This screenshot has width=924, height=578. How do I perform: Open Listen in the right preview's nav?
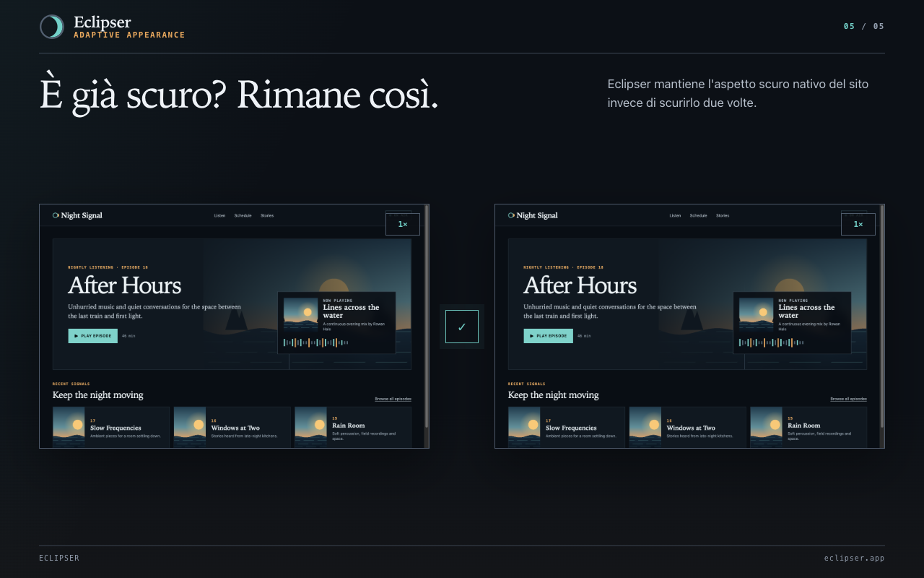675,215
